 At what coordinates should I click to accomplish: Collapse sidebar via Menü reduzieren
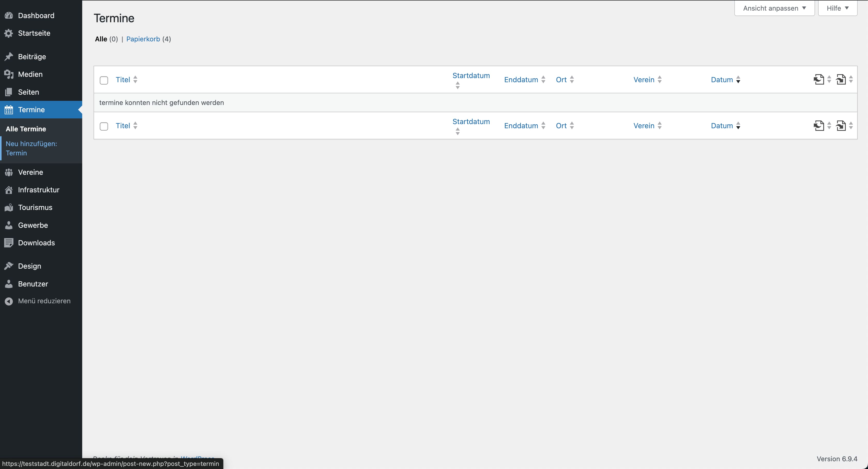44,301
